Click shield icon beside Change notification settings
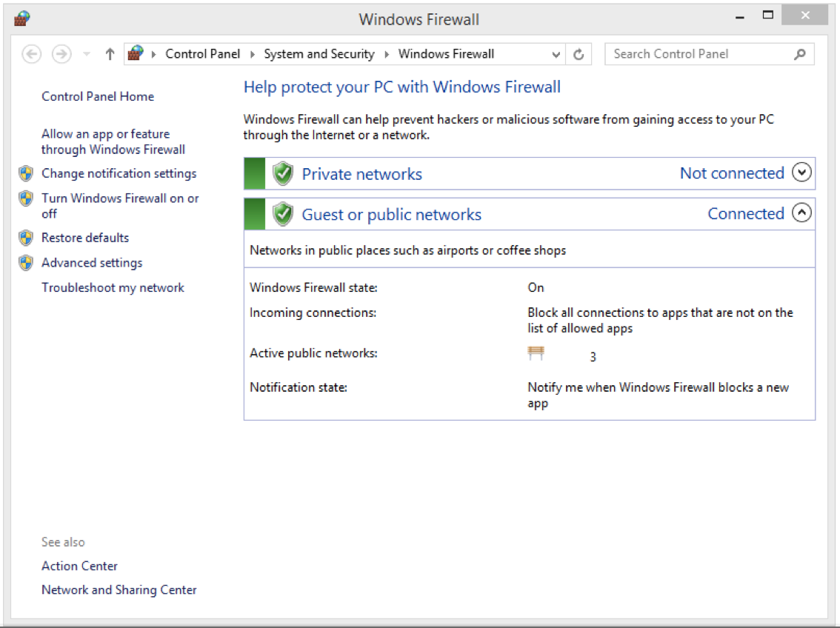The height and width of the screenshot is (628, 840). tap(26, 173)
